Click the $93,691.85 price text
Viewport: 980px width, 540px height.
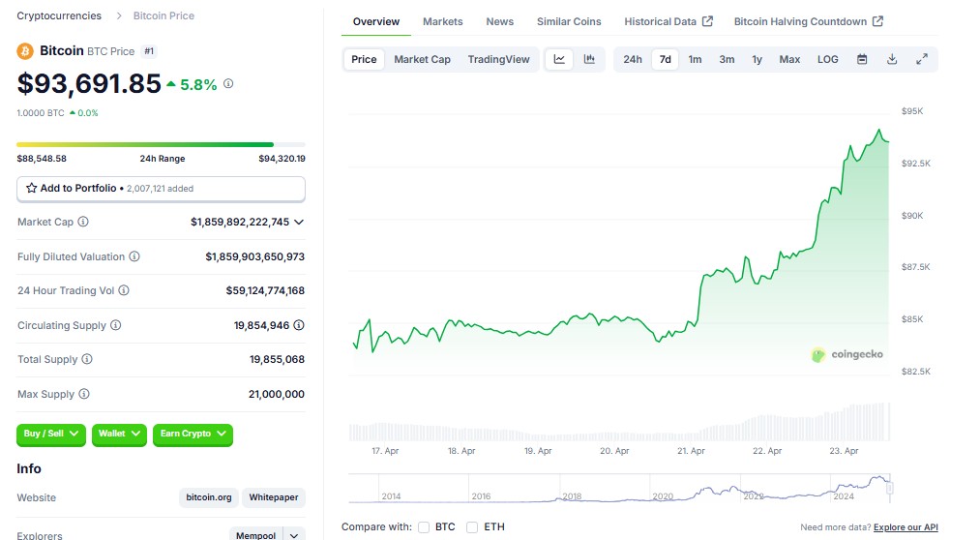tap(89, 84)
